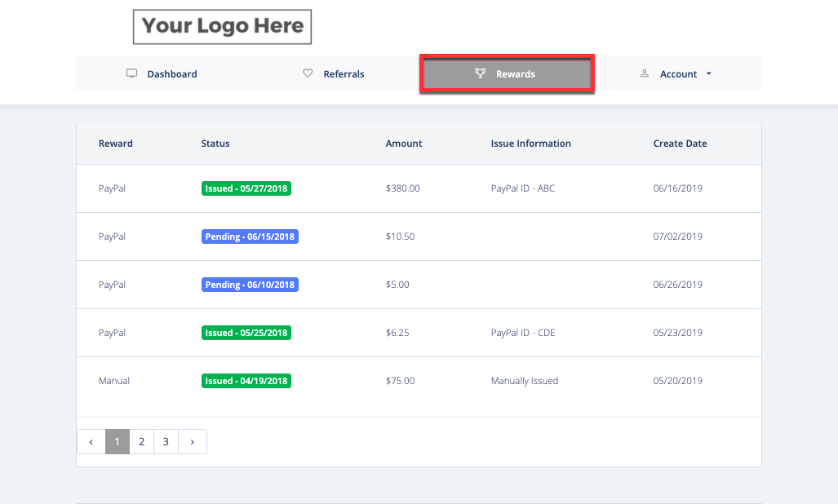
Task: Click the $5.00 amount
Action: pyautogui.click(x=397, y=285)
